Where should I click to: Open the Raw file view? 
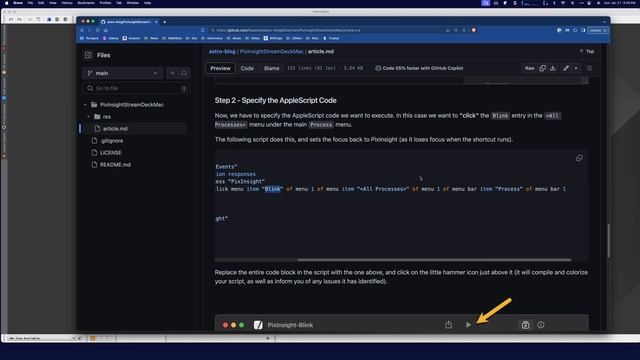pos(529,68)
